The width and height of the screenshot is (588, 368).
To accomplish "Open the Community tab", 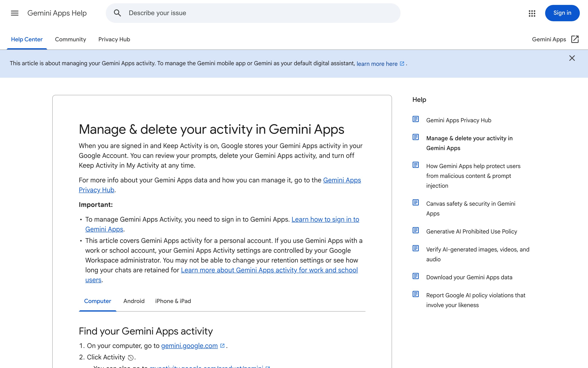I will point(70,39).
